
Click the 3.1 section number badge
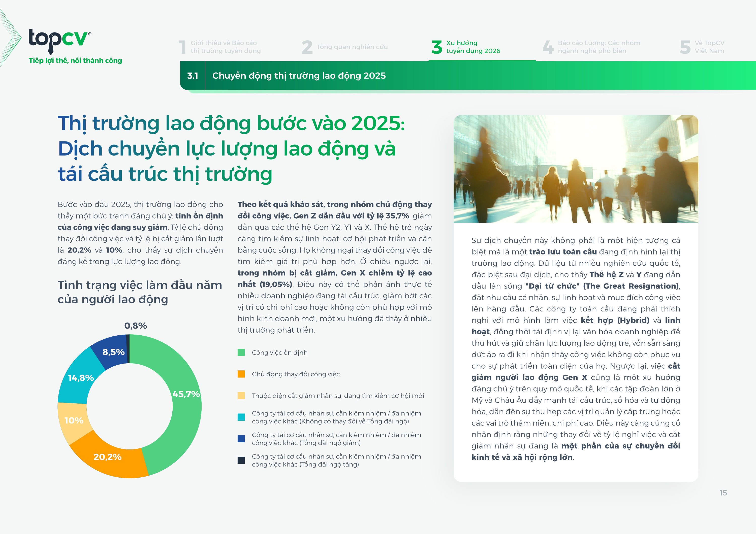[x=193, y=76]
